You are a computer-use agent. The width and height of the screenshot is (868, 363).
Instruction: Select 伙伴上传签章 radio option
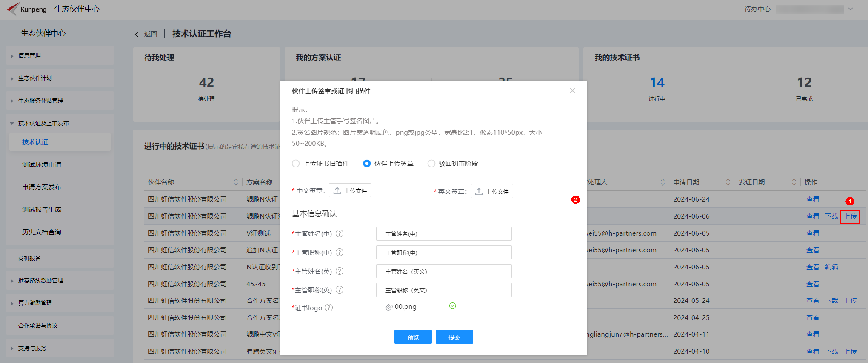tap(367, 164)
